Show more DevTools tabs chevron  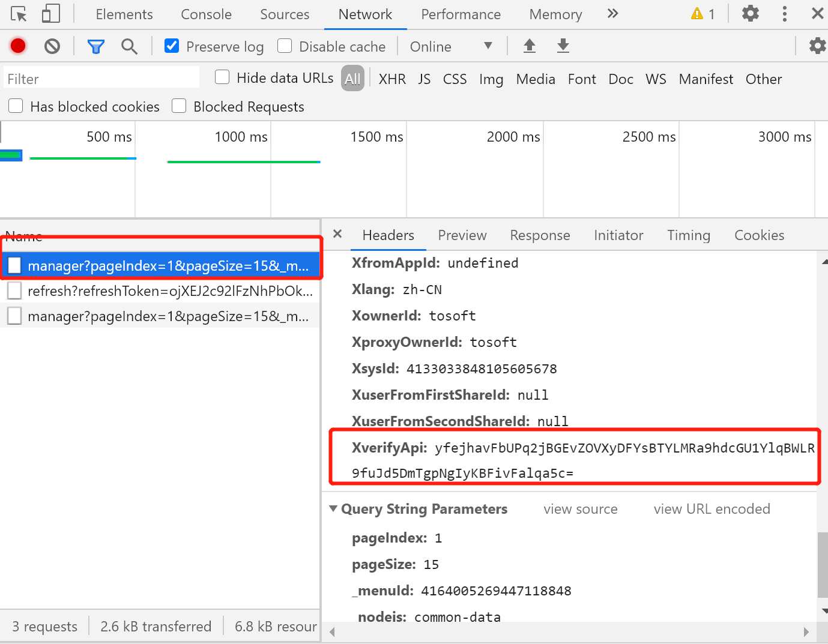pyautogui.click(x=612, y=13)
